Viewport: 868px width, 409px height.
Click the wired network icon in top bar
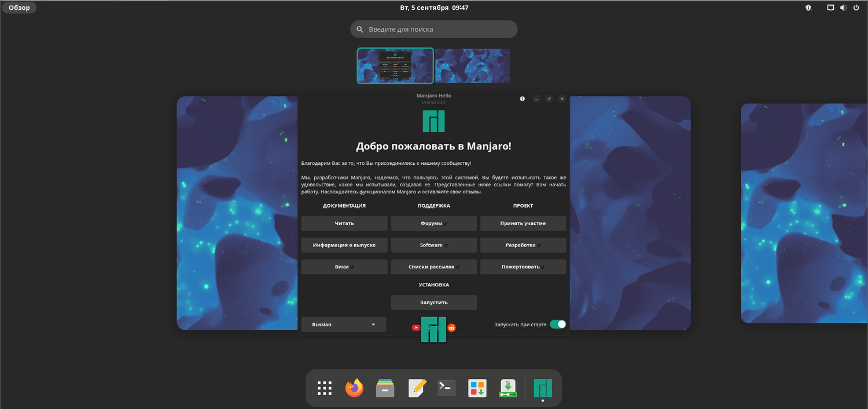click(x=830, y=8)
